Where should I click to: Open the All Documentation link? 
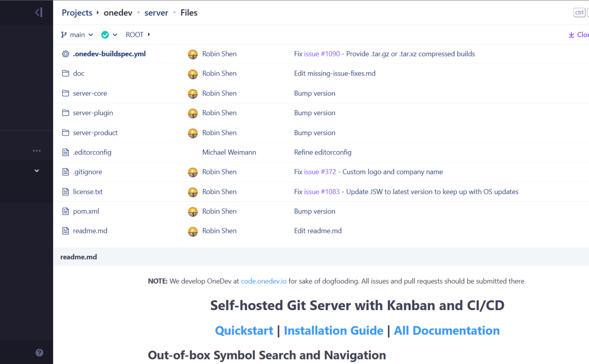point(447,331)
